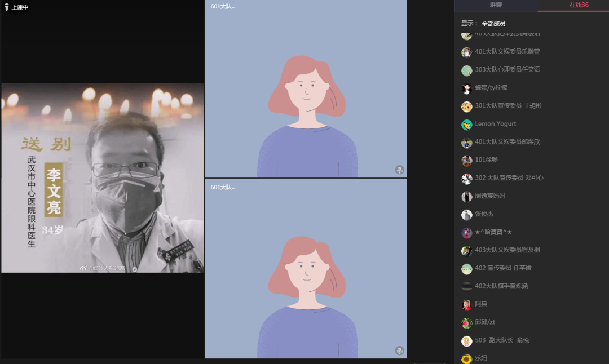Click avatar of 101徐畅

[466, 160]
